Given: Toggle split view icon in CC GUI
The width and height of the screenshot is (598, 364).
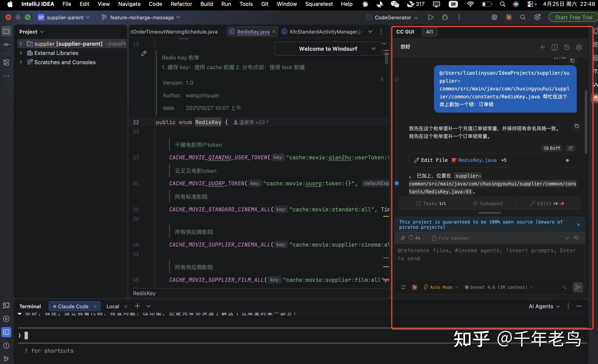Looking at the screenshot, I should pyautogui.click(x=555, y=47).
